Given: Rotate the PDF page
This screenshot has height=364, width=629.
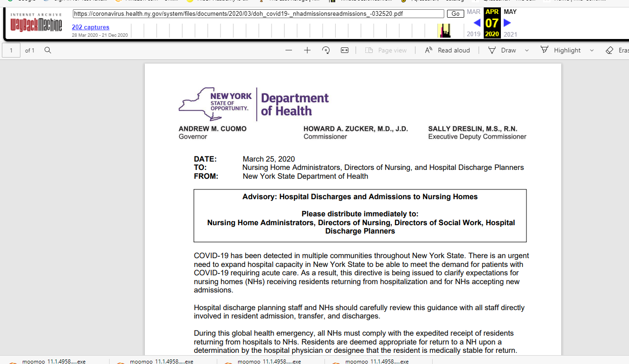Looking at the screenshot, I should click(326, 50).
